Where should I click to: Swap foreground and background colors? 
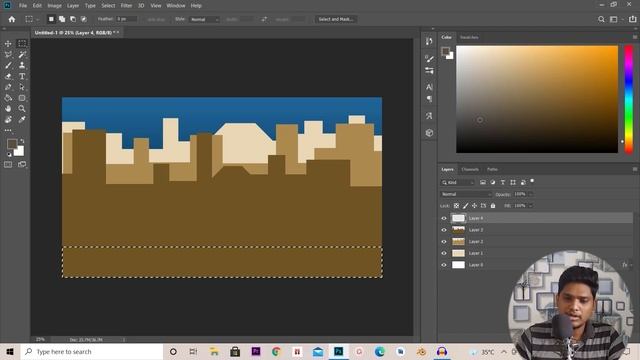(x=22, y=141)
